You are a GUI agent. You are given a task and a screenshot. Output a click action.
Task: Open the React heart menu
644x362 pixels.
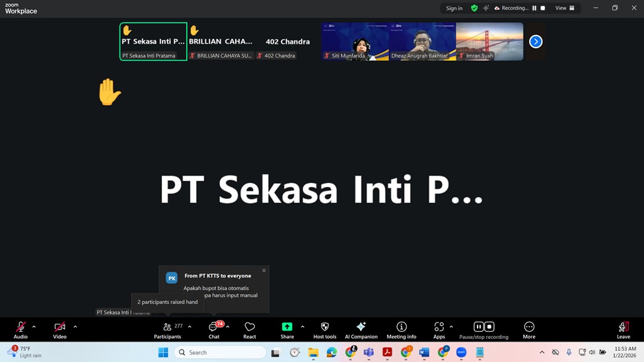250,330
